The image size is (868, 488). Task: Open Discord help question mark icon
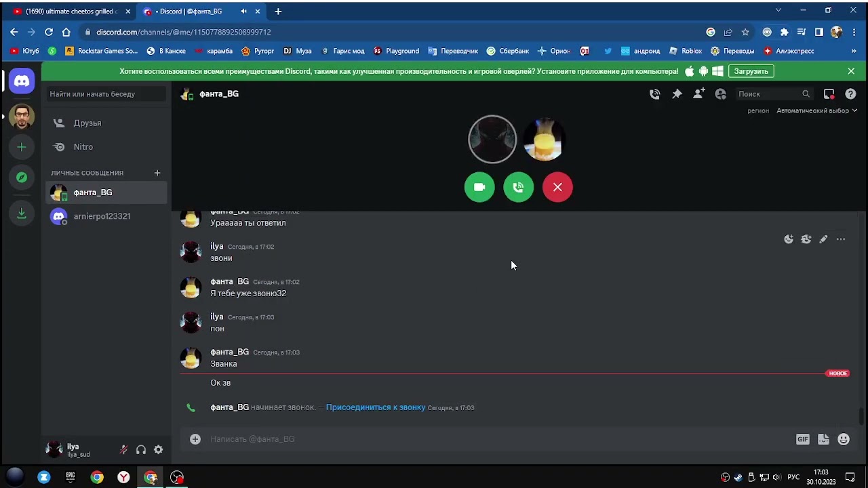click(x=850, y=94)
